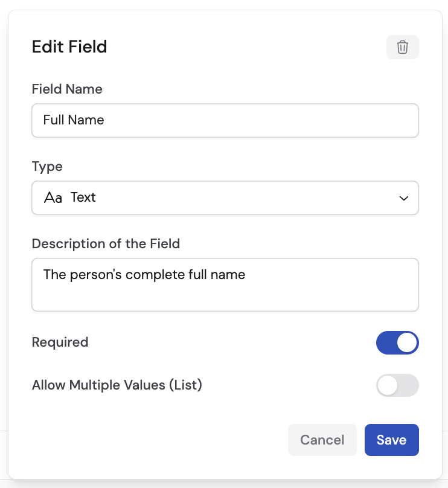Toggle Allow Multiple Values slider on
The width and height of the screenshot is (448, 488).
(397, 385)
